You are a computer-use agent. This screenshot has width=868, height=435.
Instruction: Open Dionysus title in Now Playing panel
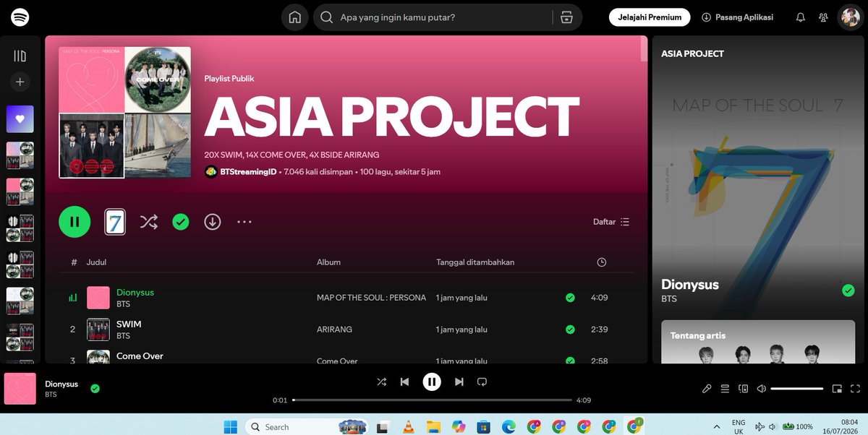click(690, 285)
